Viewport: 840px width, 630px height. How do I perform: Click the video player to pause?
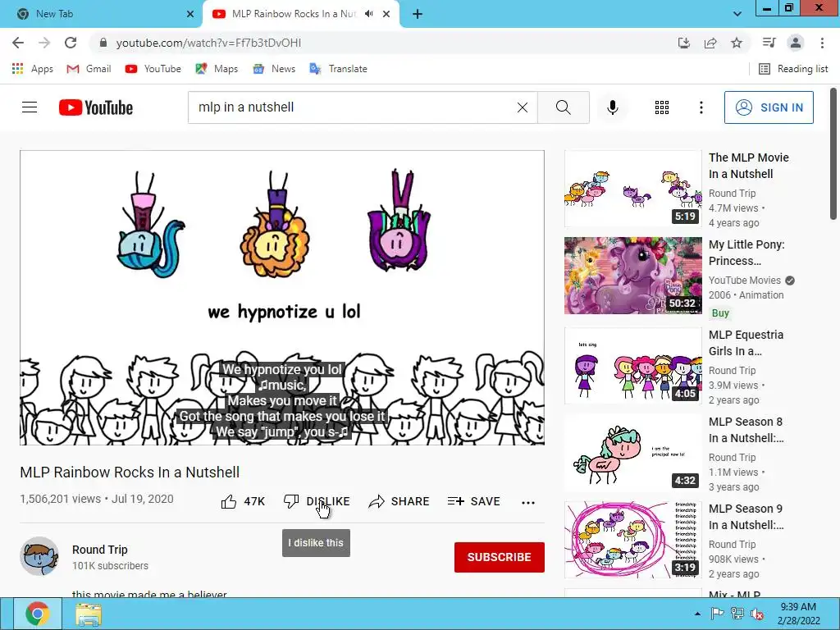click(x=282, y=298)
